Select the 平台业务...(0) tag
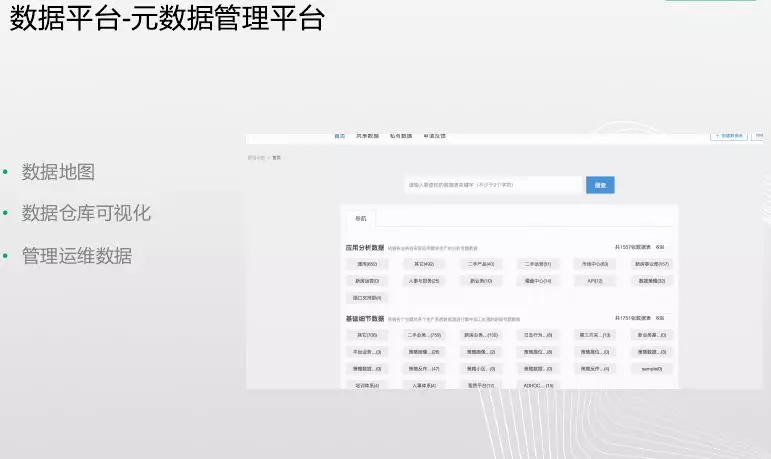771x459 pixels. [367, 352]
